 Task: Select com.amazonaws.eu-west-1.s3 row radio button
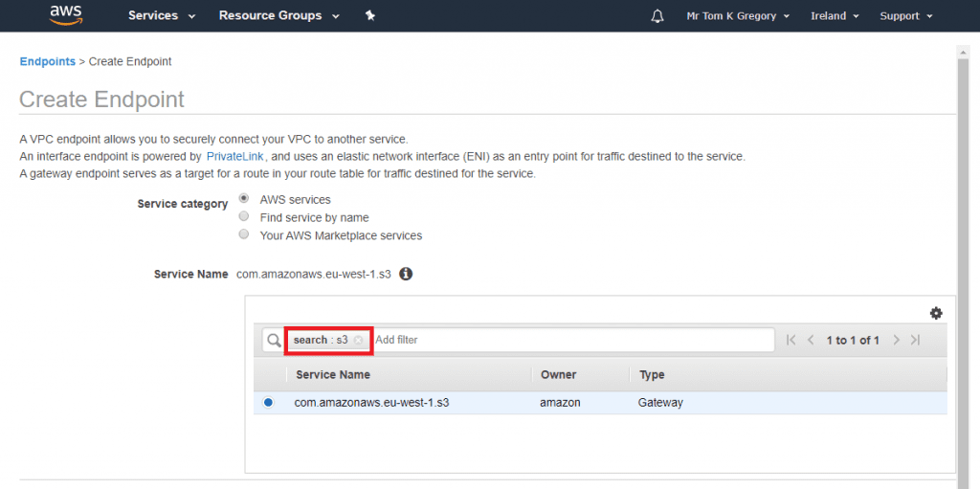pyautogui.click(x=268, y=403)
